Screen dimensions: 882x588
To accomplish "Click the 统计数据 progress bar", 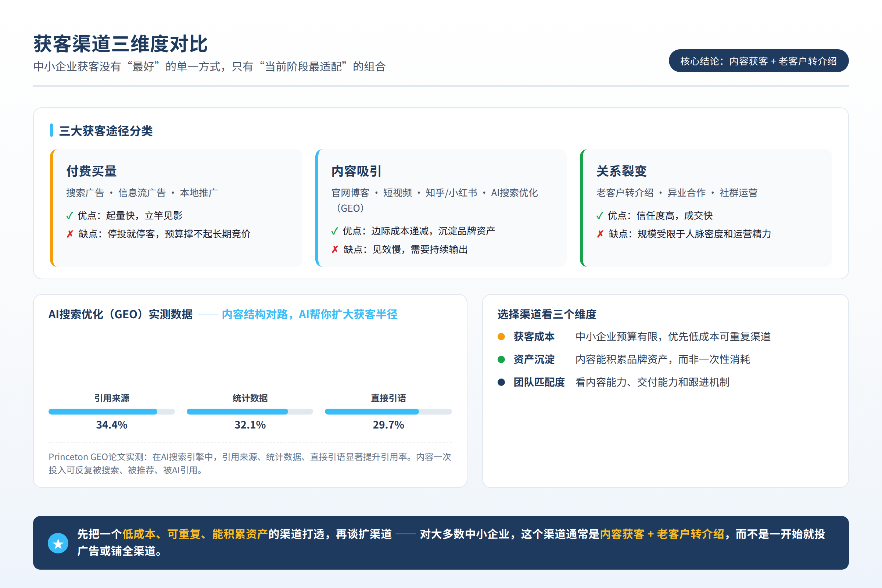I will [250, 411].
